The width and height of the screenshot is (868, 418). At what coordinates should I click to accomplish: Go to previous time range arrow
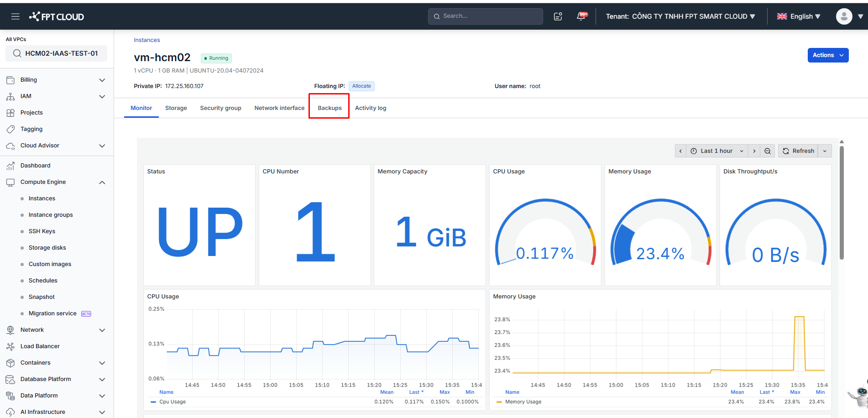click(x=680, y=151)
